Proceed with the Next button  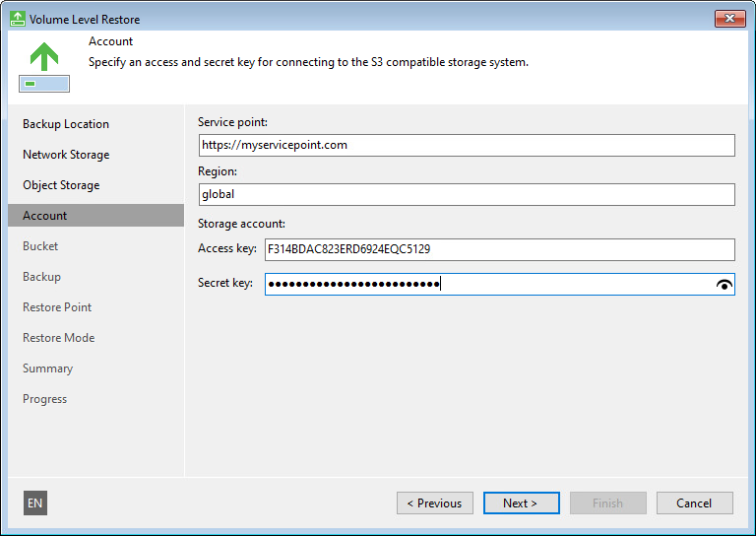[x=521, y=503]
